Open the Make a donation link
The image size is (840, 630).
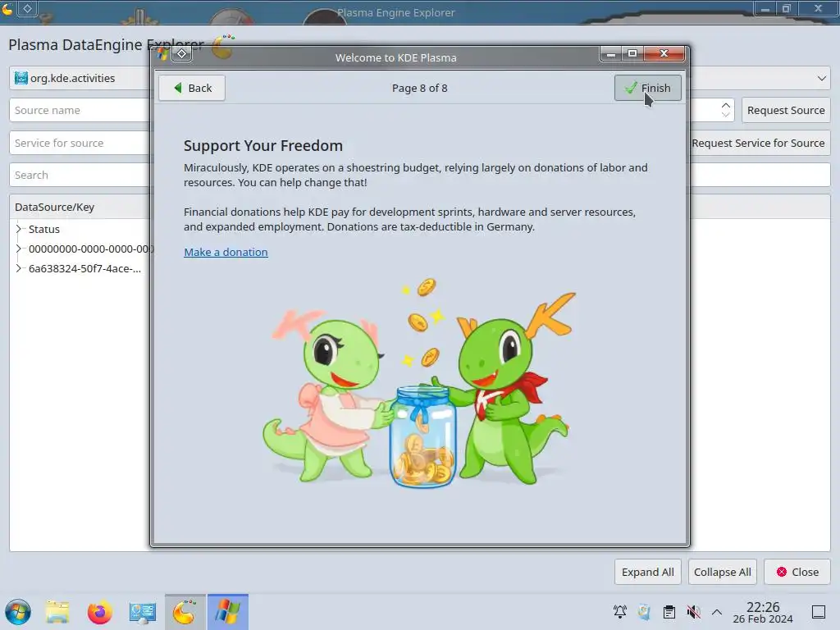tap(226, 252)
